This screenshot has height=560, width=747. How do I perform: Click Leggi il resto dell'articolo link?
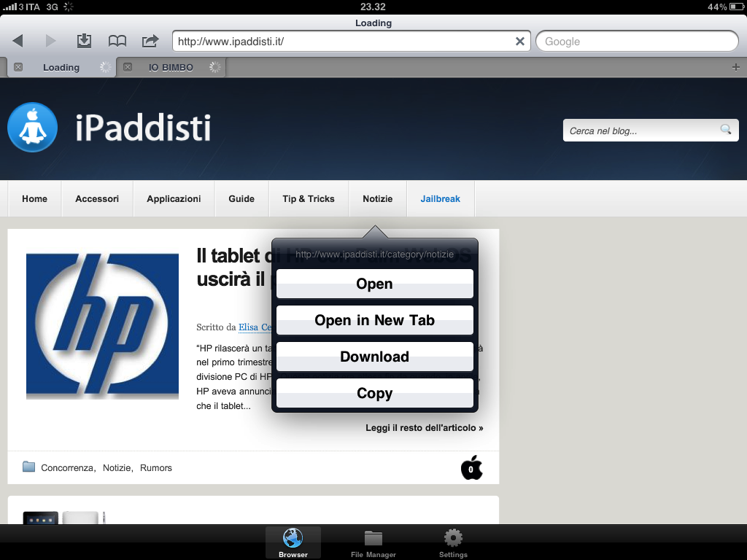(x=425, y=427)
